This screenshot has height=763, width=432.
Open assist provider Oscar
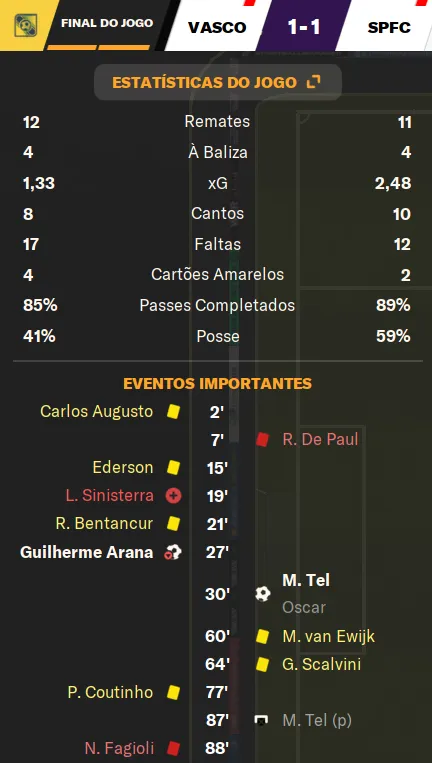point(304,607)
